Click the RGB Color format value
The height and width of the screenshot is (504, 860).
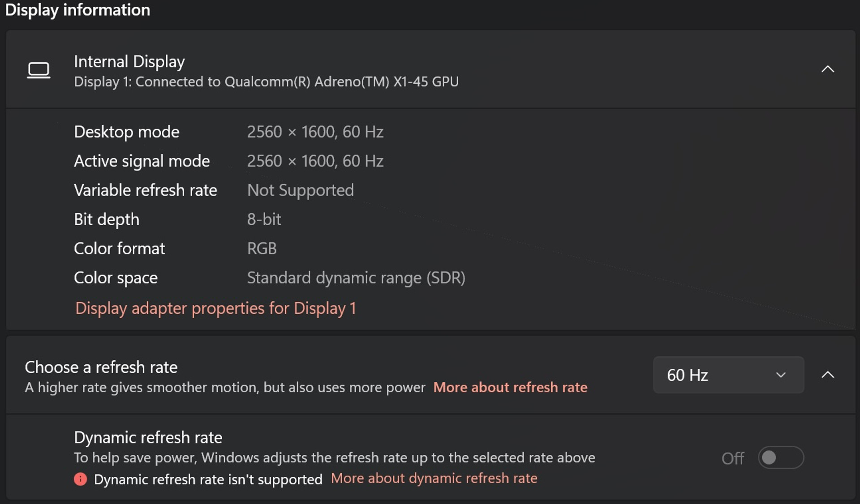[x=262, y=248]
